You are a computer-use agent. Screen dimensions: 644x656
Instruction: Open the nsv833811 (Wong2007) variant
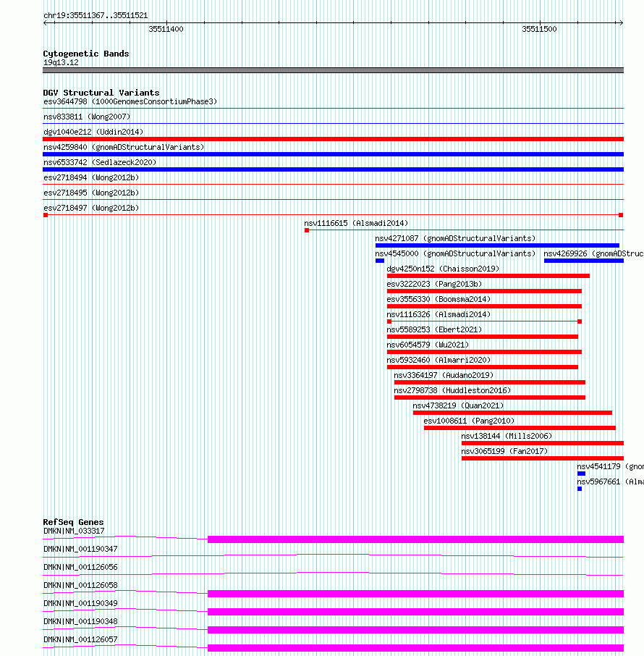[87, 117]
